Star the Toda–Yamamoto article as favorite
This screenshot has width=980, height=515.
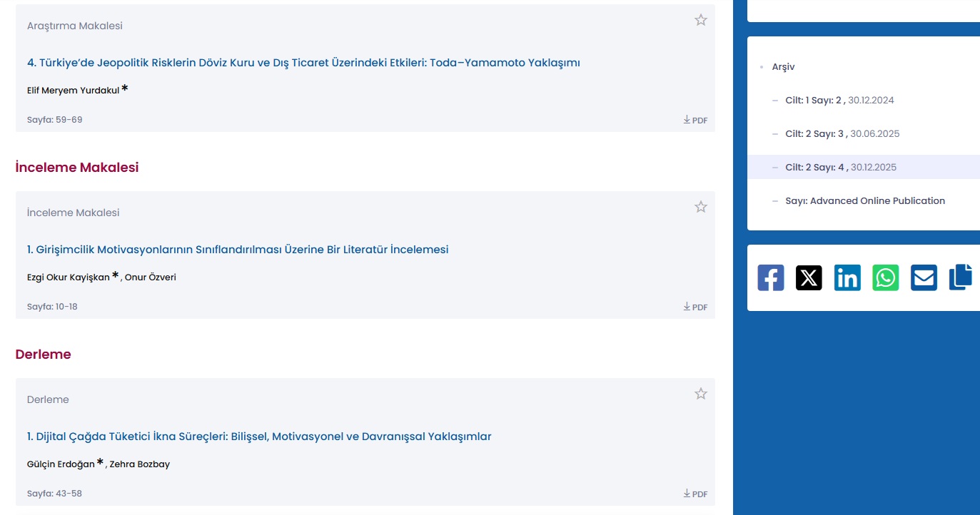pos(701,20)
